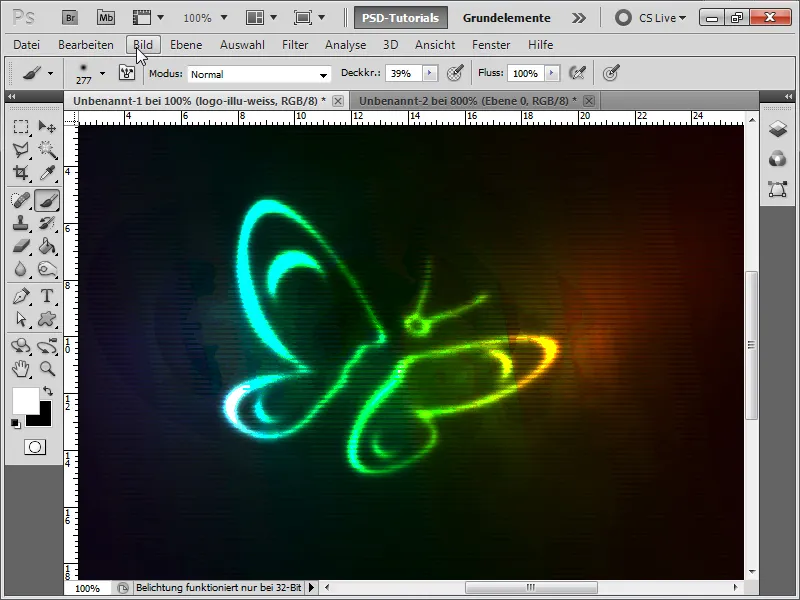Switch to the Grundelemente workspace
The width and height of the screenshot is (800, 600).
[x=507, y=18]
